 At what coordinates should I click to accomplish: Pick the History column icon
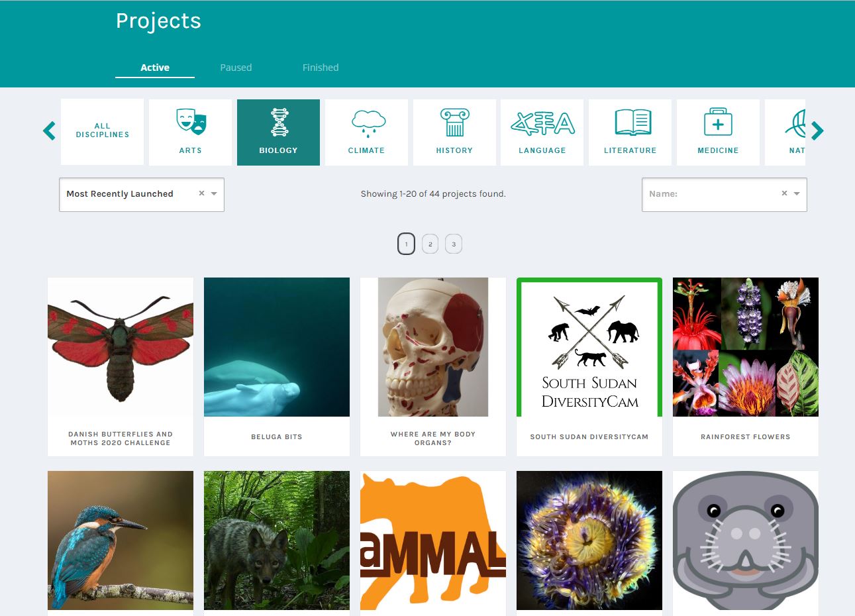click(x=454, y=123)
